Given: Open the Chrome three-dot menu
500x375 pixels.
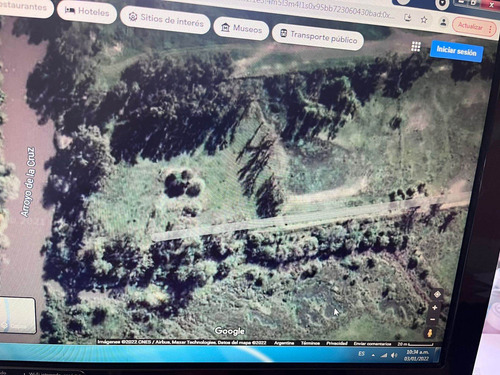Looking at the screenshot, I should point(490,29).
